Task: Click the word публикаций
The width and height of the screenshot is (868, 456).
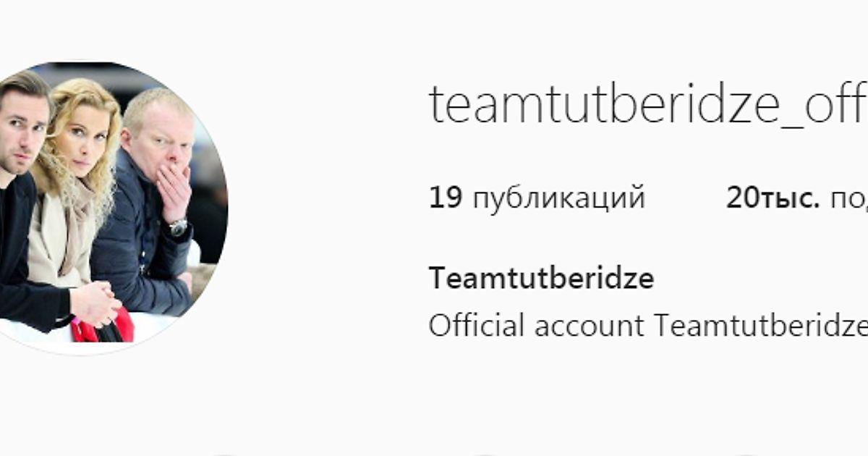Action: (558, 199)
